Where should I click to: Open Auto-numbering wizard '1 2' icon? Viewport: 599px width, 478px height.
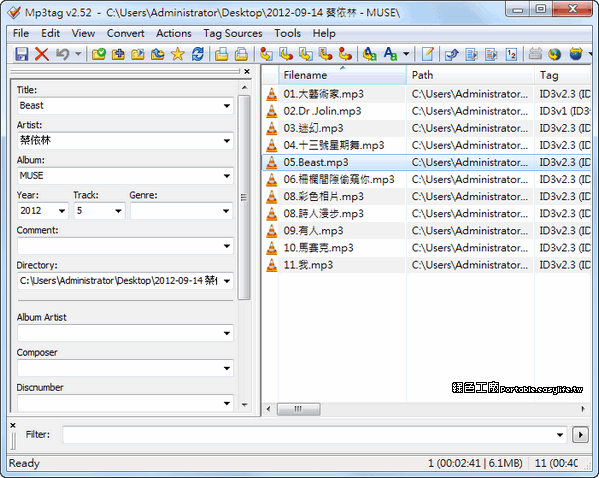(511, 54)
